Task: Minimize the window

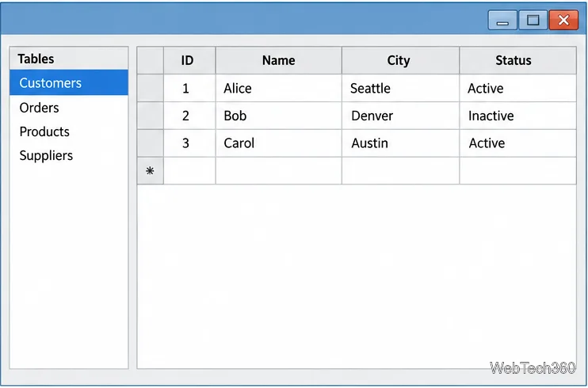Action: pyautogui.click(x=502, y=20)
